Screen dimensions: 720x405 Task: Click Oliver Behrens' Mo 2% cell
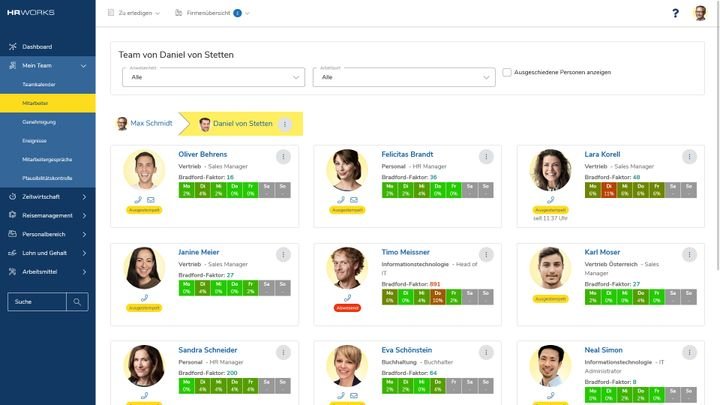pyautogui.click(x=186, y=190)
